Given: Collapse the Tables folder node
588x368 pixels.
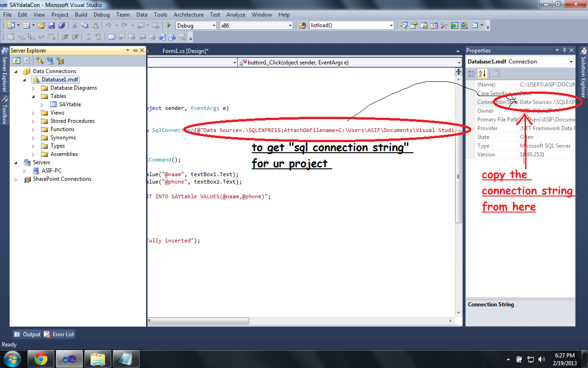Looking at the screenshot, I should pyautogui.click(x=34, y=96).
